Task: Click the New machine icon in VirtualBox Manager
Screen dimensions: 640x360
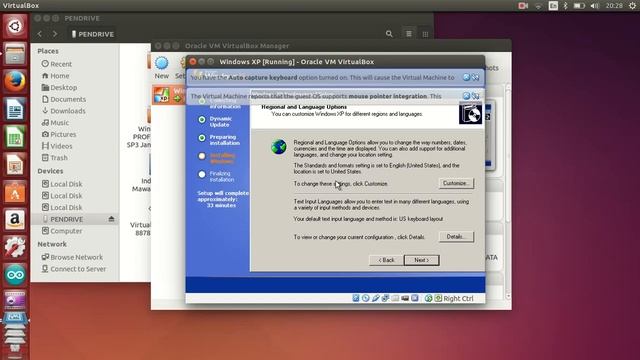Action: coord(162,63)
